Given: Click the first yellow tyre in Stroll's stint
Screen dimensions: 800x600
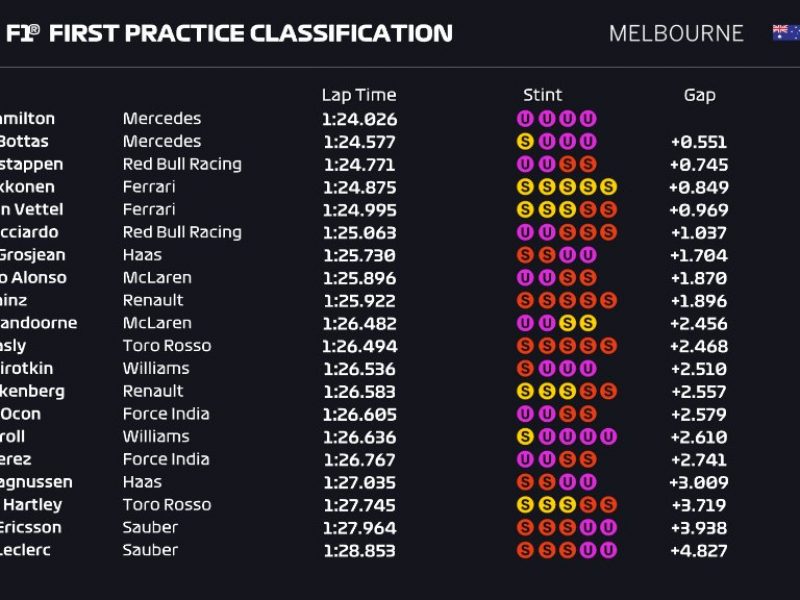Looking at the screenshot, I should (x=525, y=437).
